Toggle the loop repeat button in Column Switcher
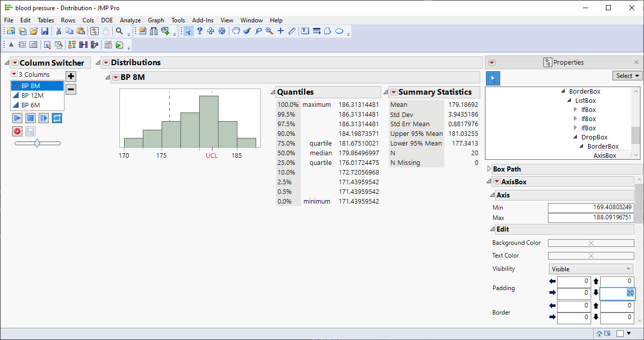This screenshot has height=340, width=644. [x=56, y=118]
